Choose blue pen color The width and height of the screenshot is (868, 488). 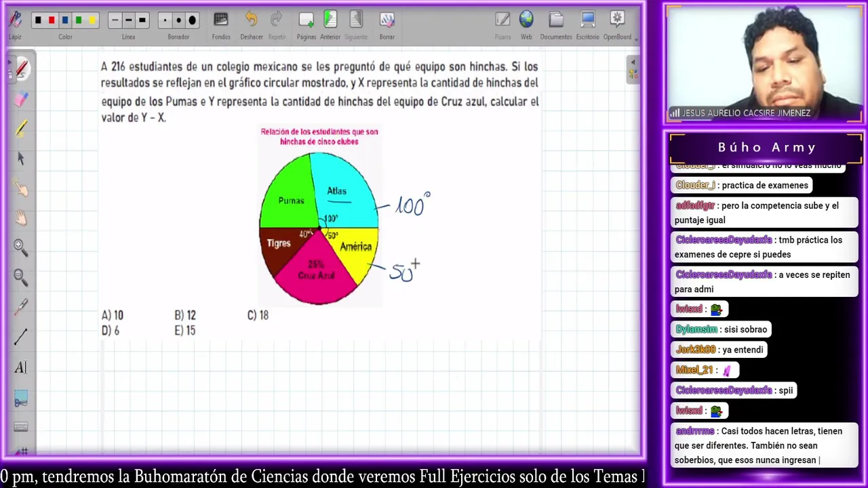pyautogui.click(x=65, y=20)
